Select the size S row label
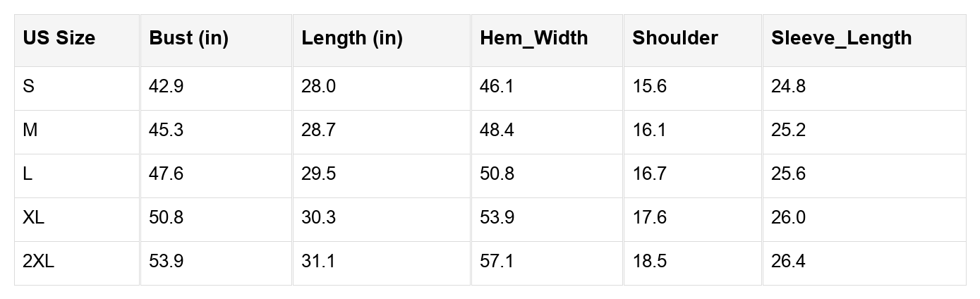 (29, 87)
